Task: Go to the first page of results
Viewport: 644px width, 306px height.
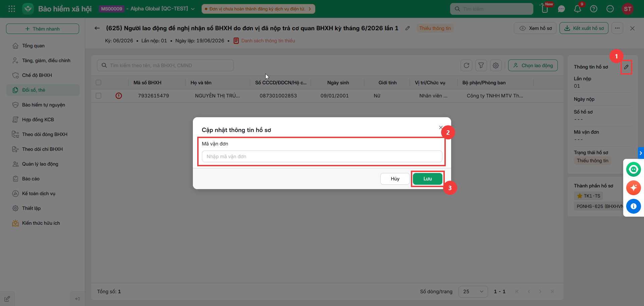Action: point(517,292)
